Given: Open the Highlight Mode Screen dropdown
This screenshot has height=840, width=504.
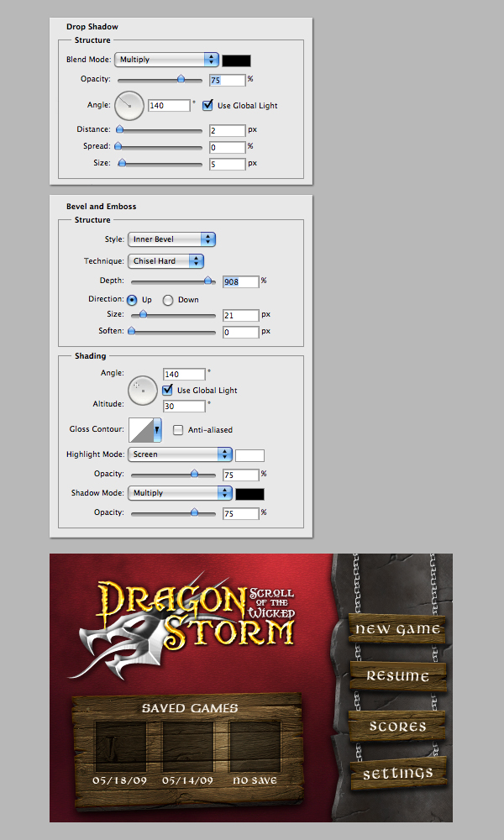Looking at the screenshot, I should pos(180,454).
